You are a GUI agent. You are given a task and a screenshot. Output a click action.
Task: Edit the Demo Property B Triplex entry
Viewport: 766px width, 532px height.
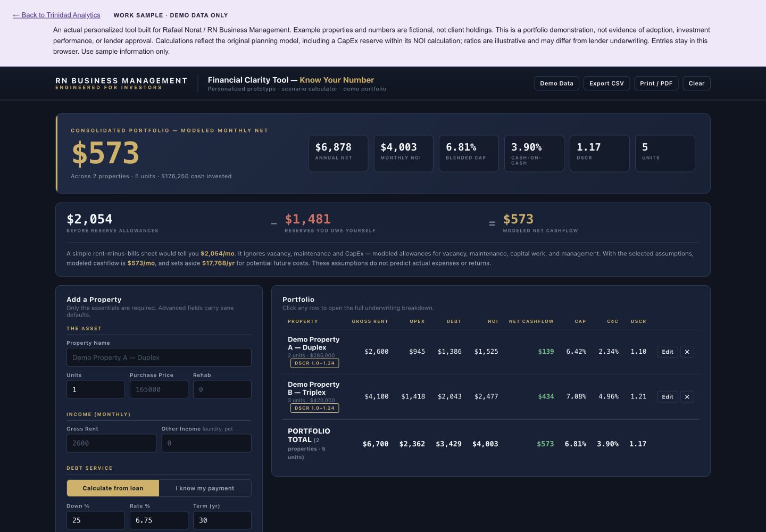click(x=668, y=397)
